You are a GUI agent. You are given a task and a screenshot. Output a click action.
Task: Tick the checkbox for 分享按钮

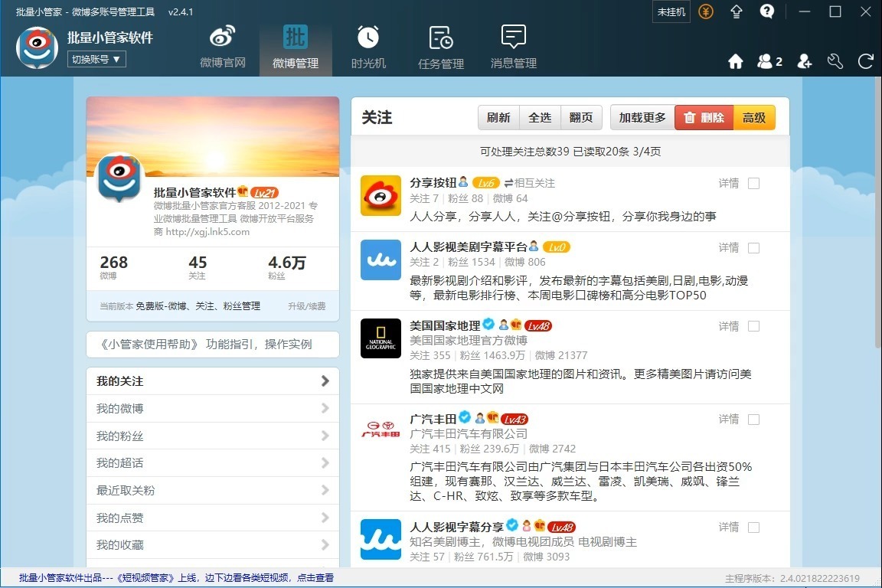[753, 184]
